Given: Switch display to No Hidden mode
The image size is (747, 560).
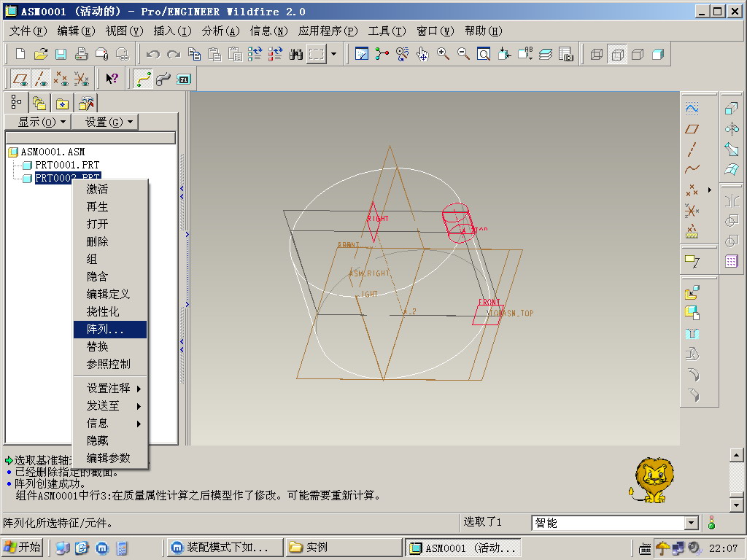Looking at the screenshot, I should (638, 54).
